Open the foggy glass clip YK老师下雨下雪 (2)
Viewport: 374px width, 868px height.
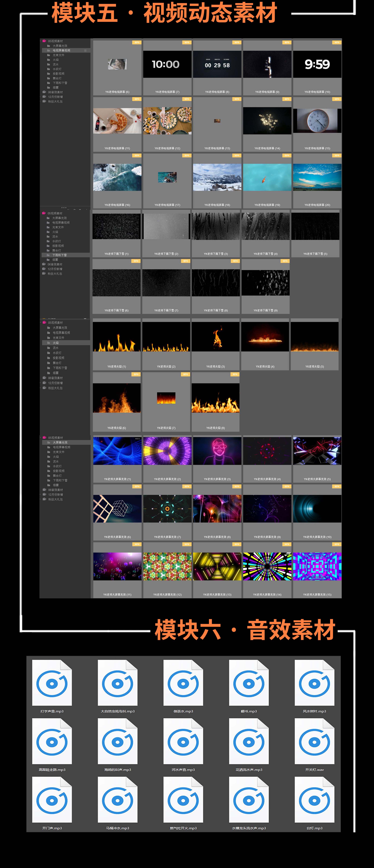(166, 226)
